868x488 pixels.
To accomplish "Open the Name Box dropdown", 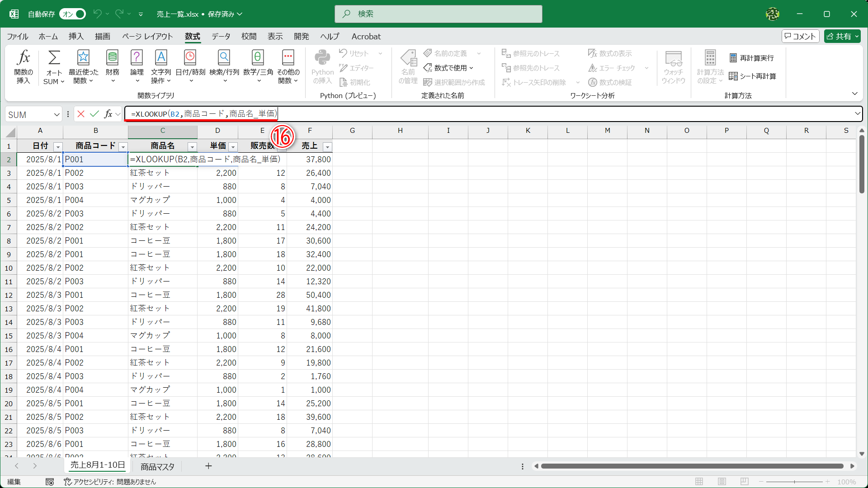I will coord(57,114).
